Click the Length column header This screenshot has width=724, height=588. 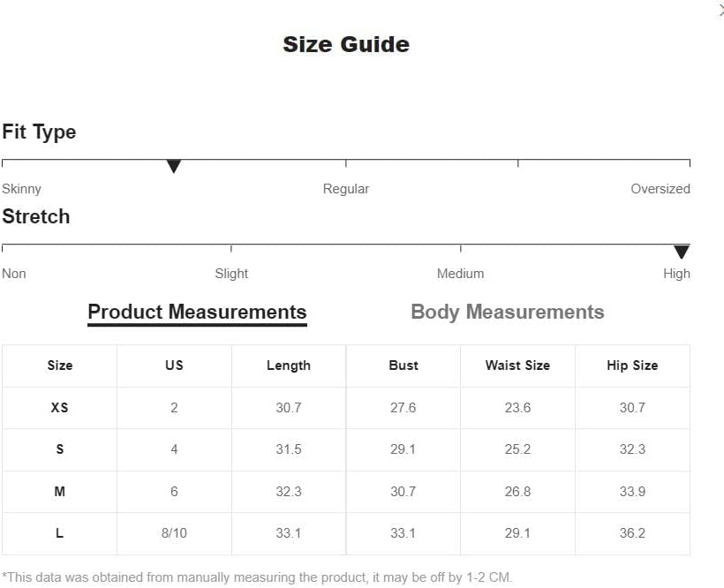point(289,366)
